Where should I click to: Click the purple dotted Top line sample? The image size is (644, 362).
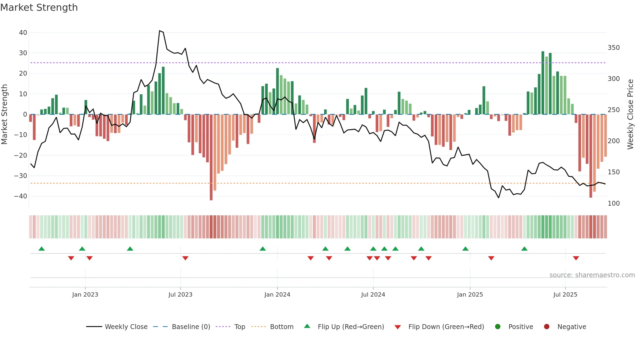point(223,327)
